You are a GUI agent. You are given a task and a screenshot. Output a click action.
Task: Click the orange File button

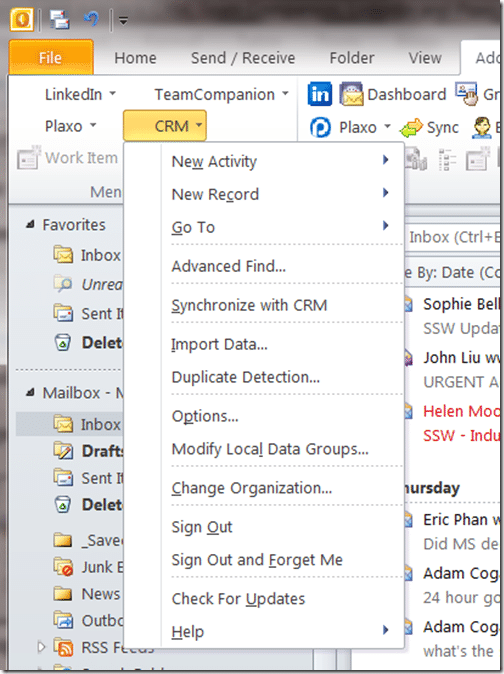51,57
